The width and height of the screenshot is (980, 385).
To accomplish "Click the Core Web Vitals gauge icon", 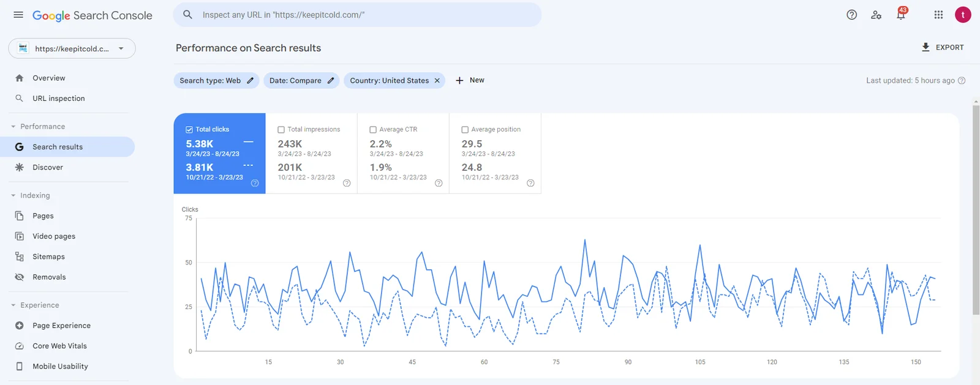I will (x=19, y=346).
